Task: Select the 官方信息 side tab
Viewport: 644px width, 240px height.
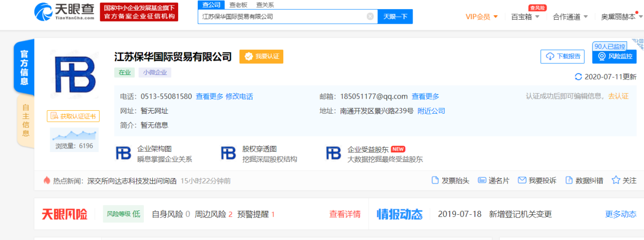Action: (24, 67)
